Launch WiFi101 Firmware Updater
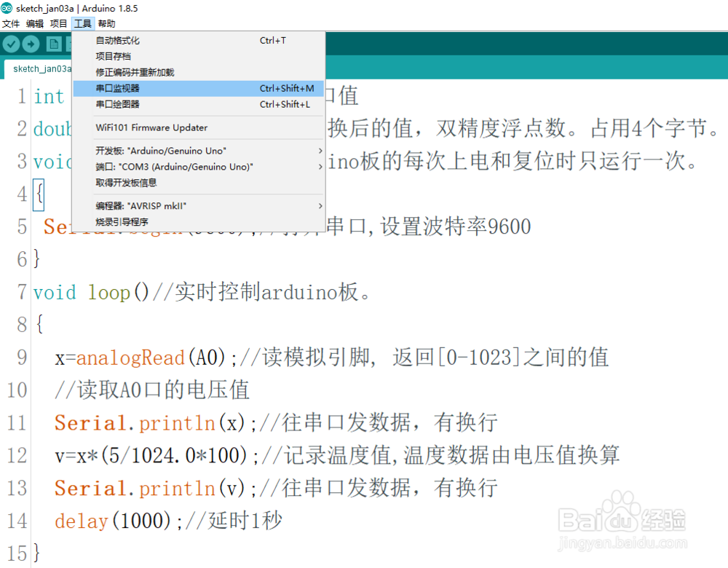The image size is (728, 568). click(x=199, y=127)
